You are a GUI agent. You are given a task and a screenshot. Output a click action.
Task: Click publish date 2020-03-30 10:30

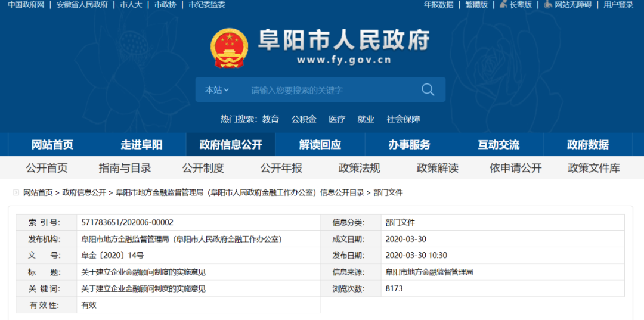pyautogui.click(x=416, y=255)
